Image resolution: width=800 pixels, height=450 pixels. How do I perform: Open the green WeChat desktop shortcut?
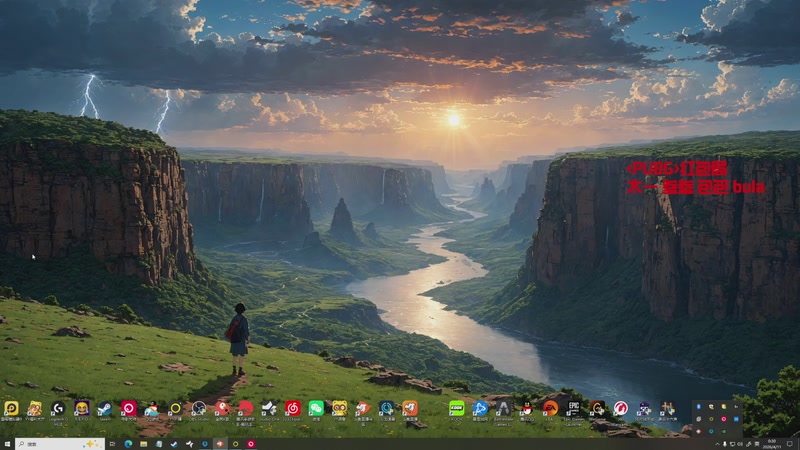[316, 408]
